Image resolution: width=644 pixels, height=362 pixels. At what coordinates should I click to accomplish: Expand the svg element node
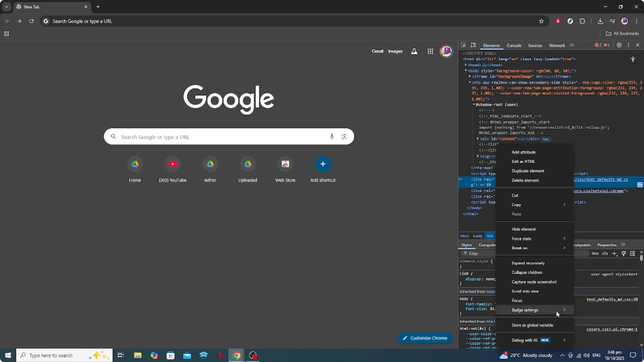click(478, 156)
